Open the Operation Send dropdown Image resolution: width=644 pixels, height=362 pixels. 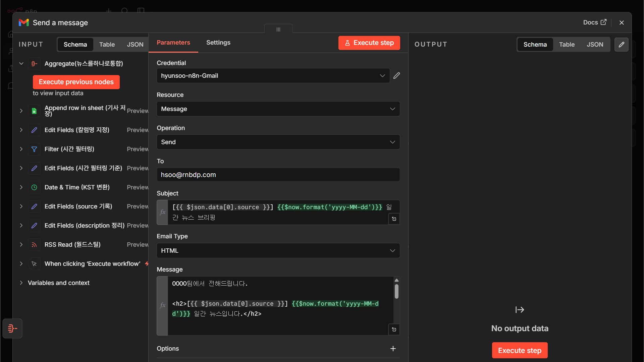[278, 142]
